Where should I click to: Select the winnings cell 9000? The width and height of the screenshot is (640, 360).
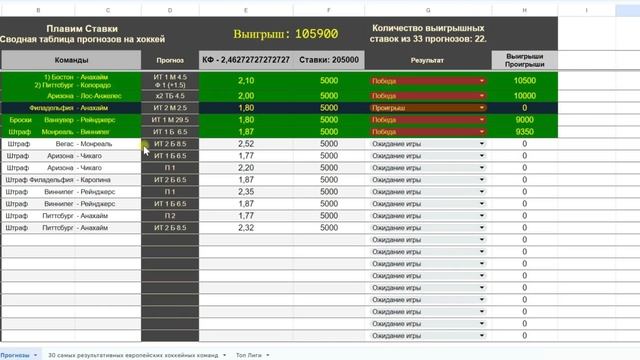tap(524, 120)
